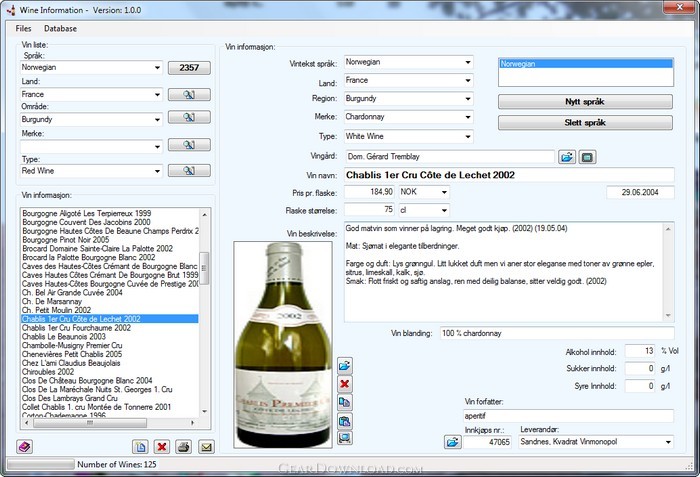Click the search icon beside Type filter
The height and width of the screenshot is (477, 700).
tap(189, 171)
